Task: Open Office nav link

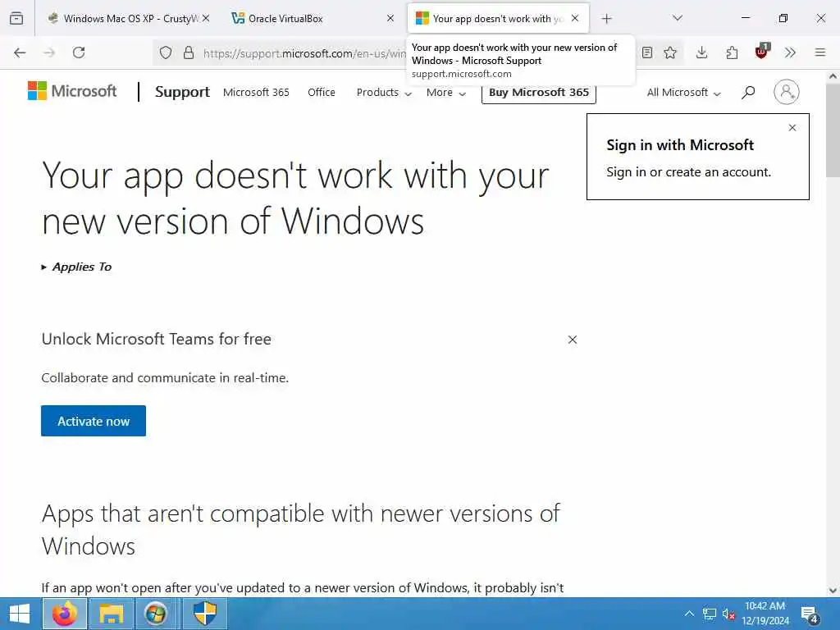Action: (322, 92)
